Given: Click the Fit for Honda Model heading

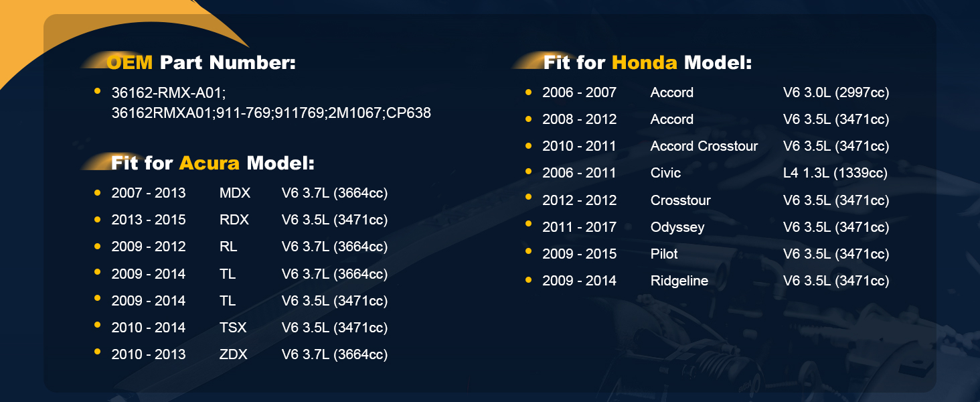Looking at the screenshot, I should 647,63.
